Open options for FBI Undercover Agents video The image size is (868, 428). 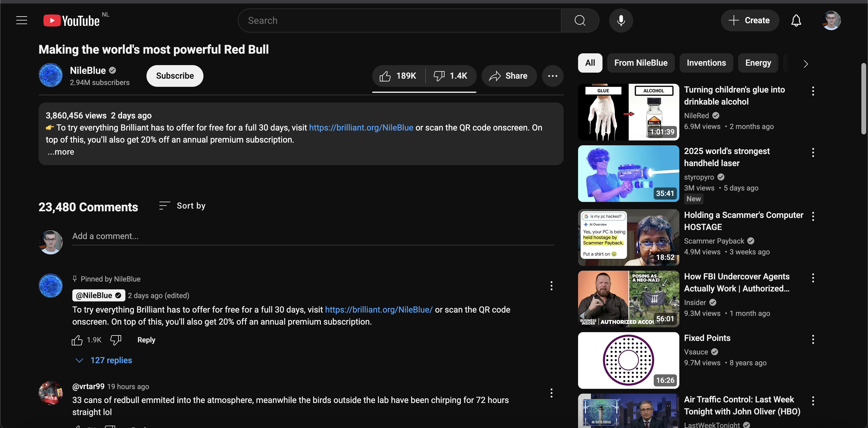pyautogui.click(x=813, y=278)
